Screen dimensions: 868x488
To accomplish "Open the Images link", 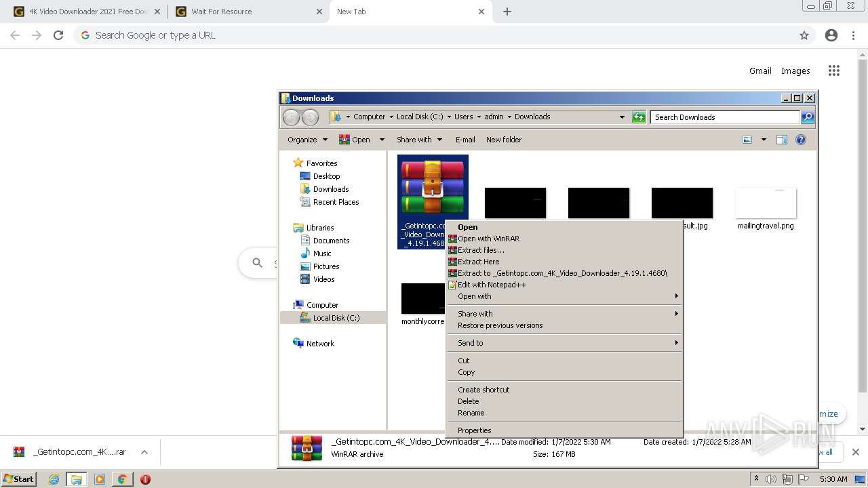I will [795, 70].
